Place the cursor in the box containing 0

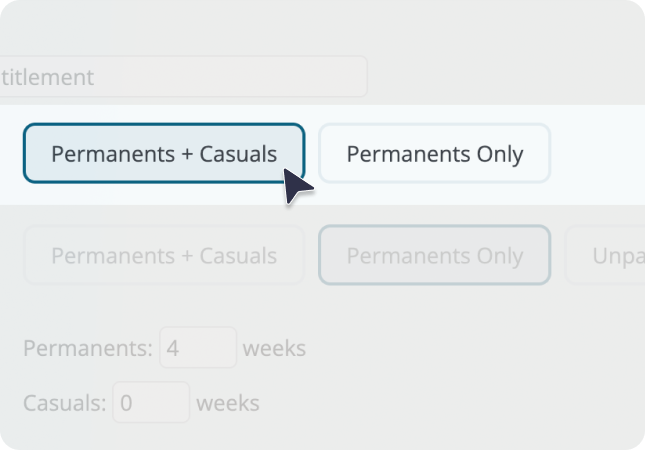[x=151, y=402]
